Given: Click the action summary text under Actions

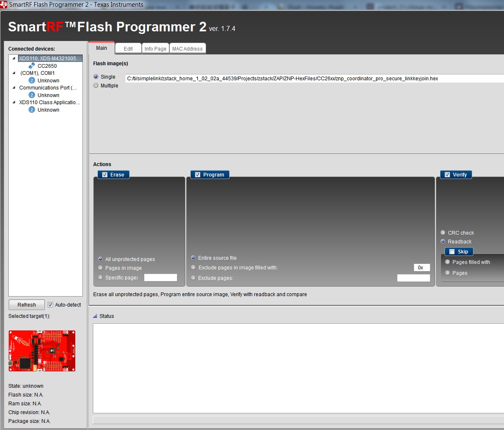Looking at the screenshot, I should [x=200, y=294].
